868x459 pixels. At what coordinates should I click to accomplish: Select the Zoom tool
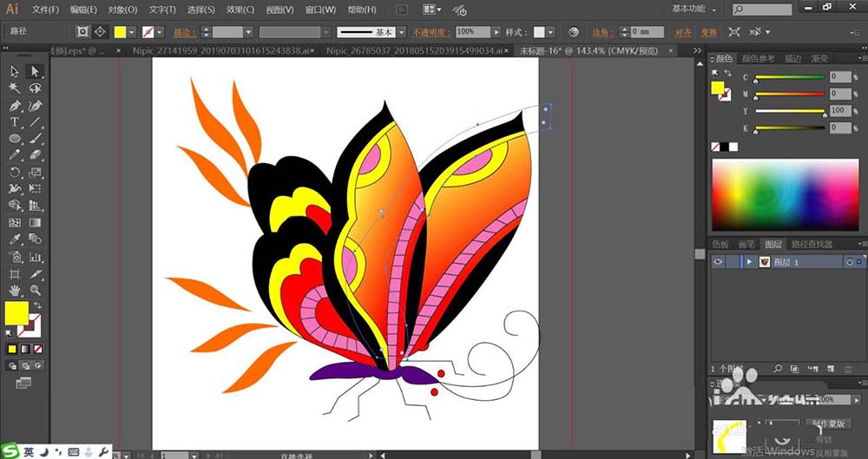35,290
